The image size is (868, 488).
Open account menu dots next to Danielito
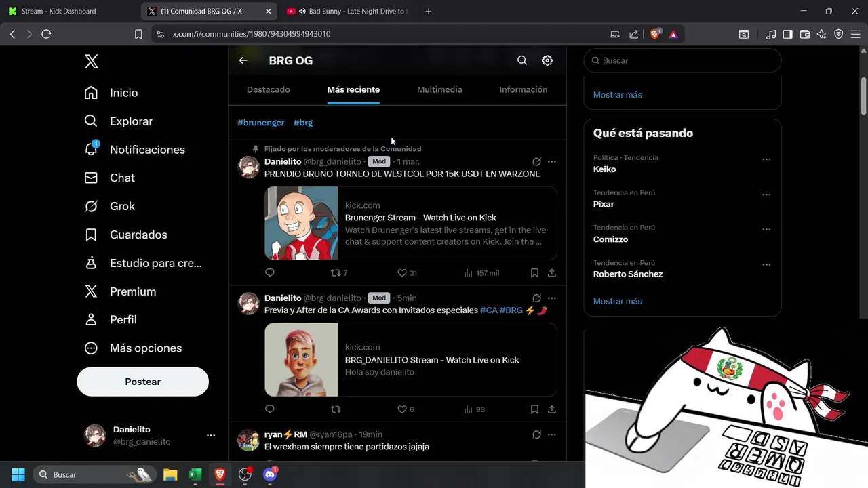point(211,435)
